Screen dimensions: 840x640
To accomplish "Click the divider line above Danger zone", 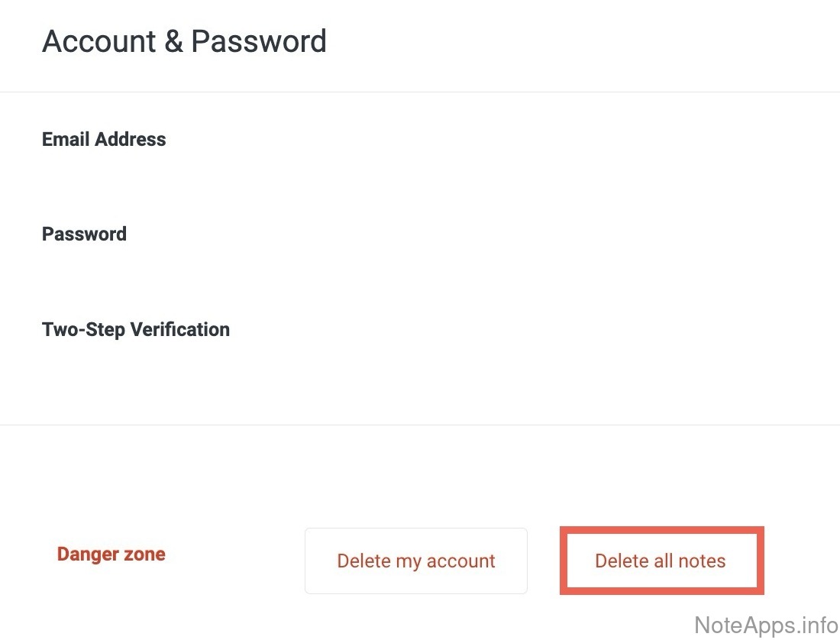I will pos(420,425).
